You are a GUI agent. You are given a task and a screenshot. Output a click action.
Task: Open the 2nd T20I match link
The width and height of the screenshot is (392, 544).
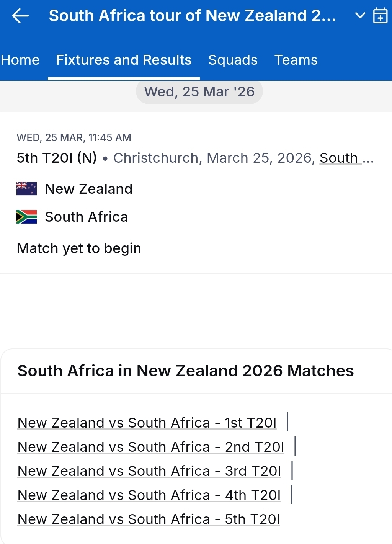[x=151, y=447]
